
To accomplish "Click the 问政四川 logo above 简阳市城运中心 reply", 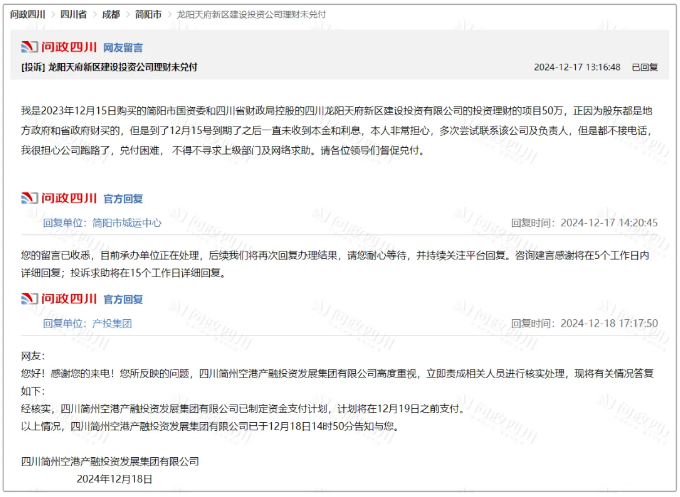I will point(59,198).
